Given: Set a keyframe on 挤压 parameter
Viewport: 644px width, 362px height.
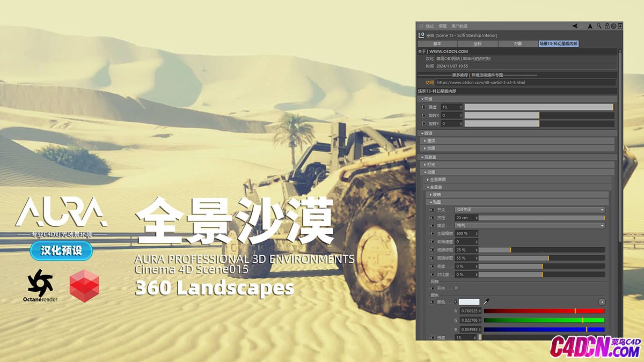Looking at the screenshot, I should [433, 218].
